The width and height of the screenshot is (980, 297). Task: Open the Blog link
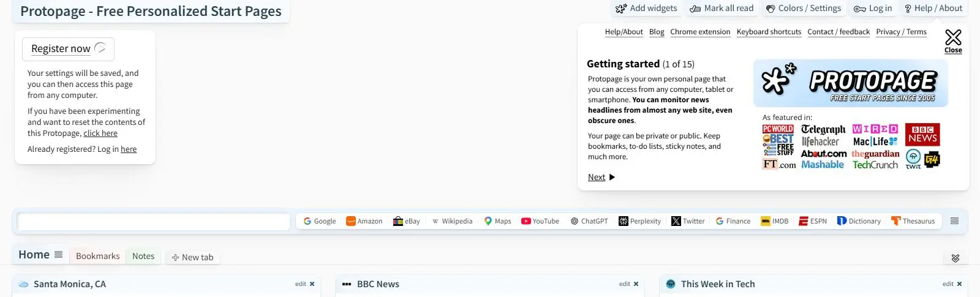pyautogui.click(x=657, y=32)
